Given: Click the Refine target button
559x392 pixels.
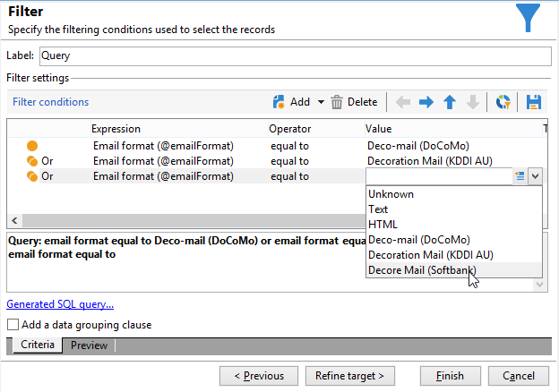Looking at the screenshot, I should [x=349, y=376].
